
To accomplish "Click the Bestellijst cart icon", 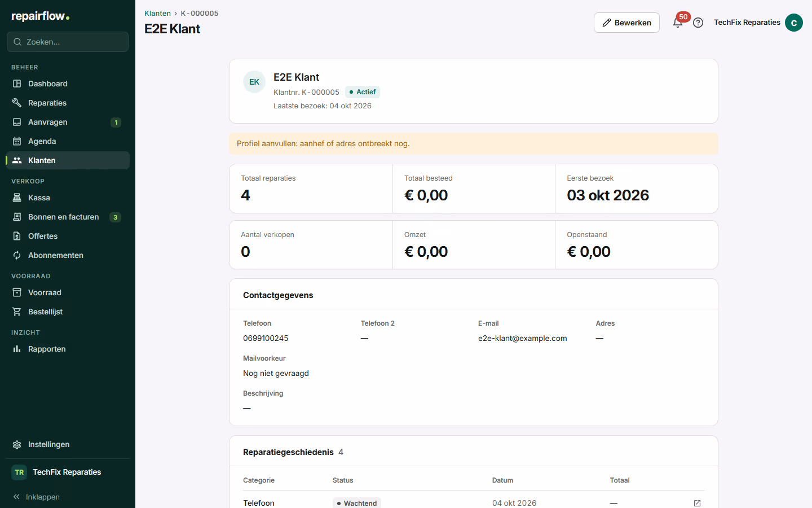I will 17,312.
